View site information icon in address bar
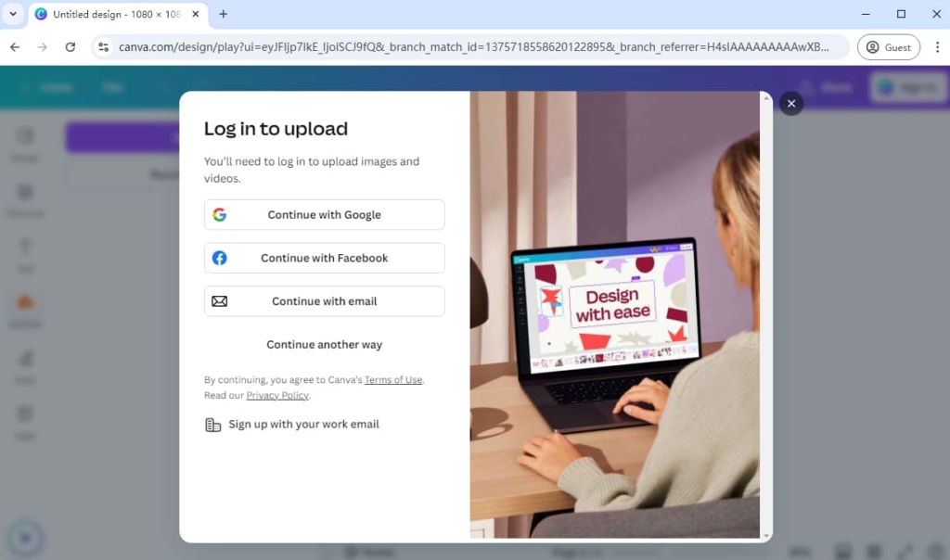The width and height of the screenshot is (950, 560). click(x=103, y=47)
